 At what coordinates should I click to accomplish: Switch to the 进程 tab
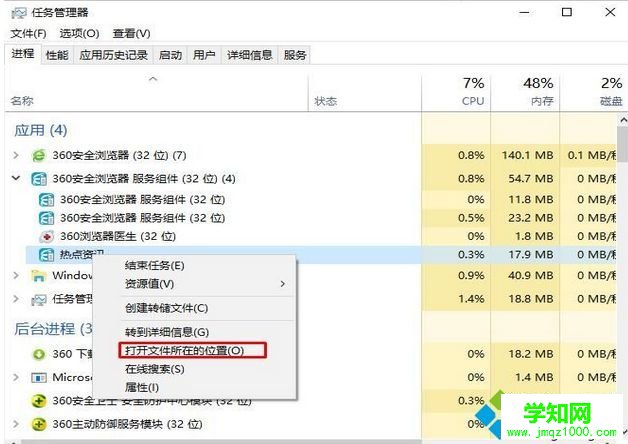click(23, 54)
